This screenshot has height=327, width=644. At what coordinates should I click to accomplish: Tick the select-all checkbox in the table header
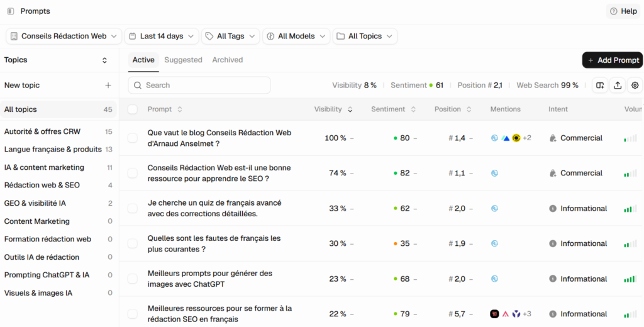point(132,109)
